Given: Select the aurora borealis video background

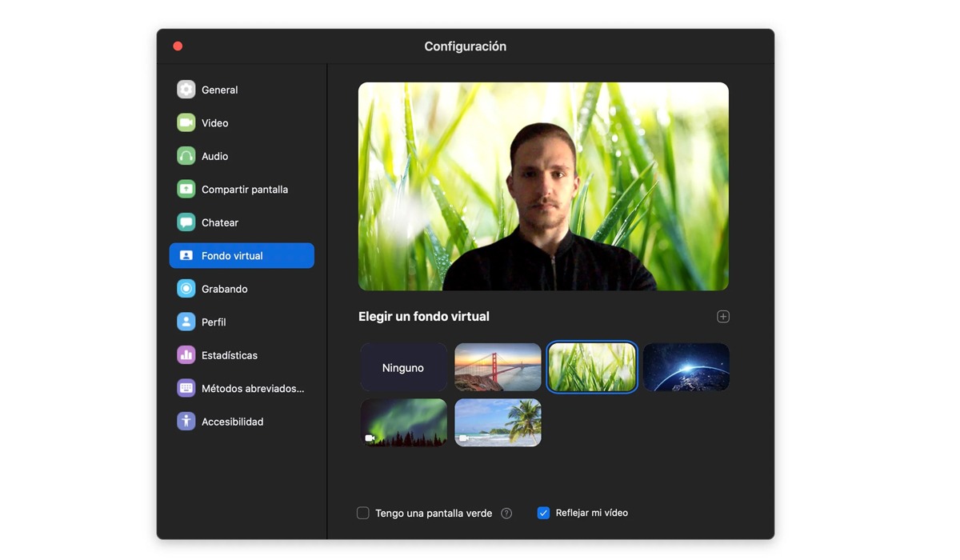Looking at the screenshot, I should click(x=404, y=422).
